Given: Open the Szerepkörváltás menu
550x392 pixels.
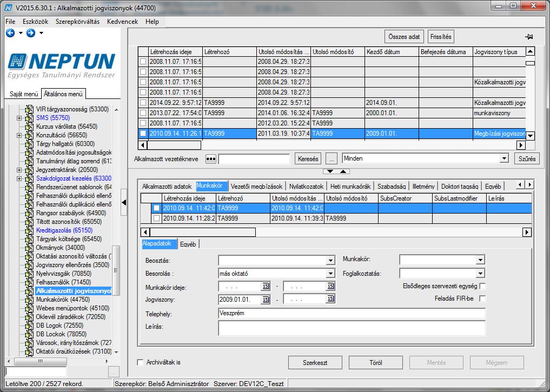Looking at the screenshot, I should pyautogui.click(x=77, y=22).
